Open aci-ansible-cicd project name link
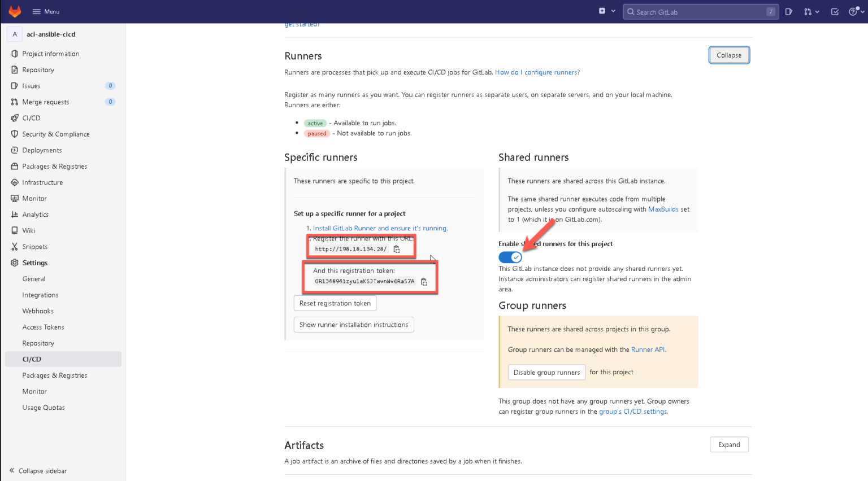868x481 pixels. pos(51,34)
